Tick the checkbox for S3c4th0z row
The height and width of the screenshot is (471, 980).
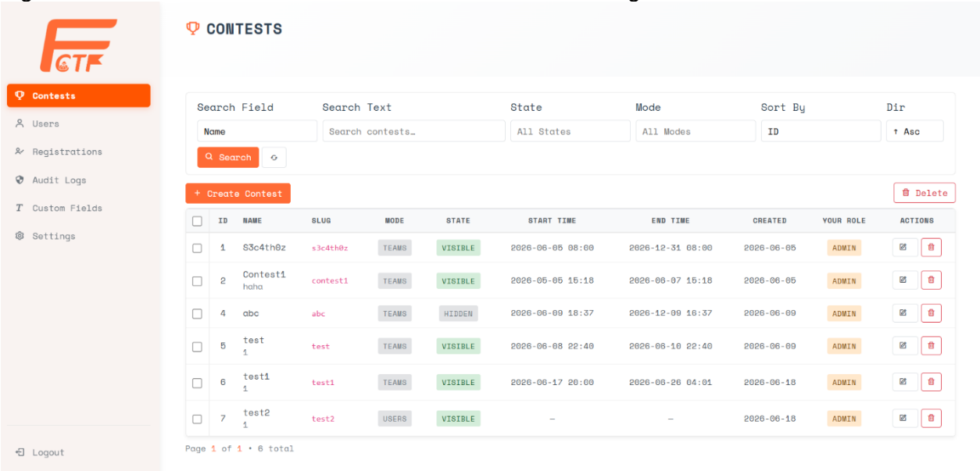coord(197,248)
